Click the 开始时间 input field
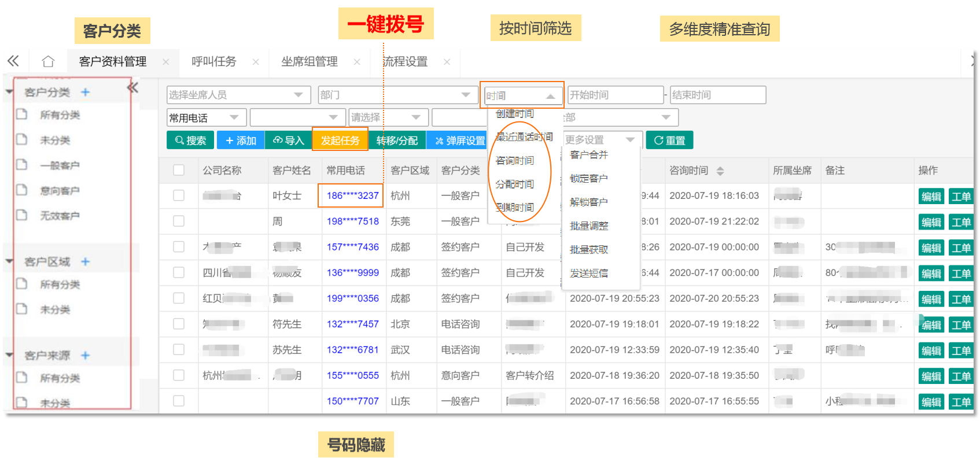This screenshot has height=458, width=980. 615,95
